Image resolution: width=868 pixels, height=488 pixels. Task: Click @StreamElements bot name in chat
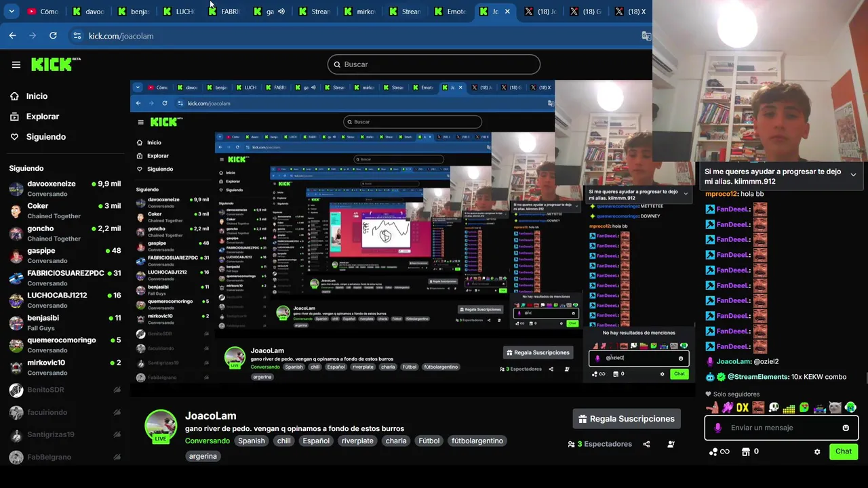[x=758, y=377]
